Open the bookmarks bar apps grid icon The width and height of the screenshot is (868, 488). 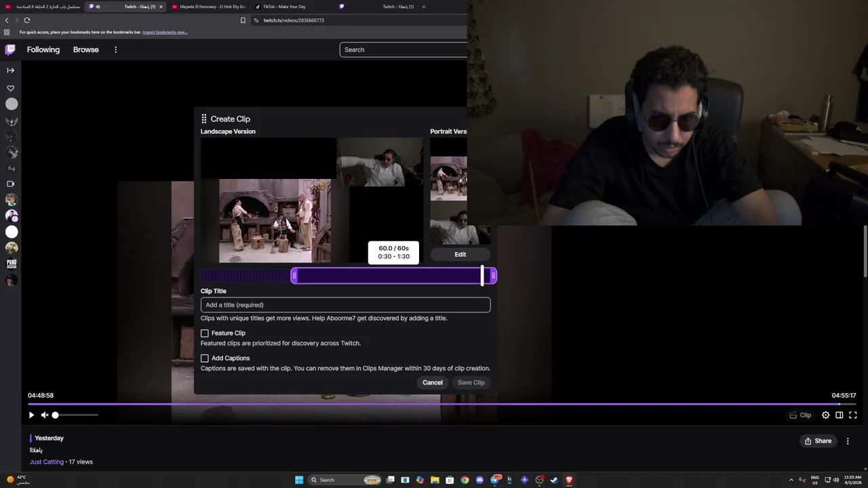(7, 33)
